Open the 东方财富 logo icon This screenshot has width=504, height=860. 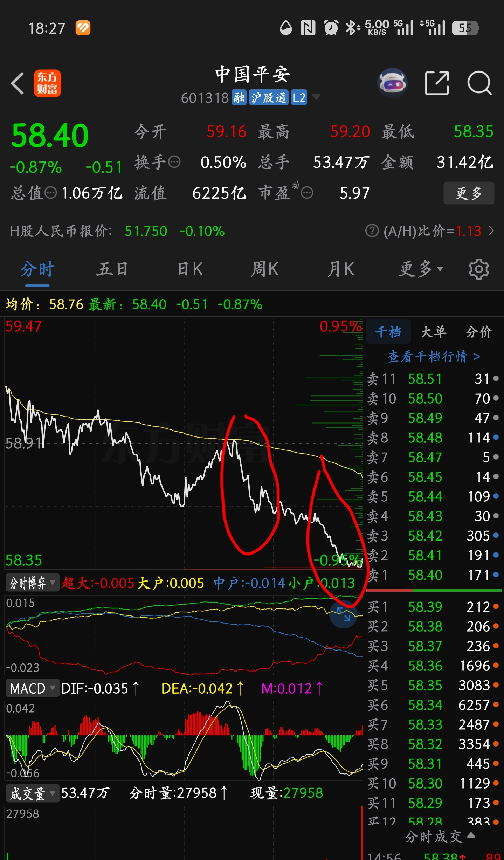[x=47, y=83]
